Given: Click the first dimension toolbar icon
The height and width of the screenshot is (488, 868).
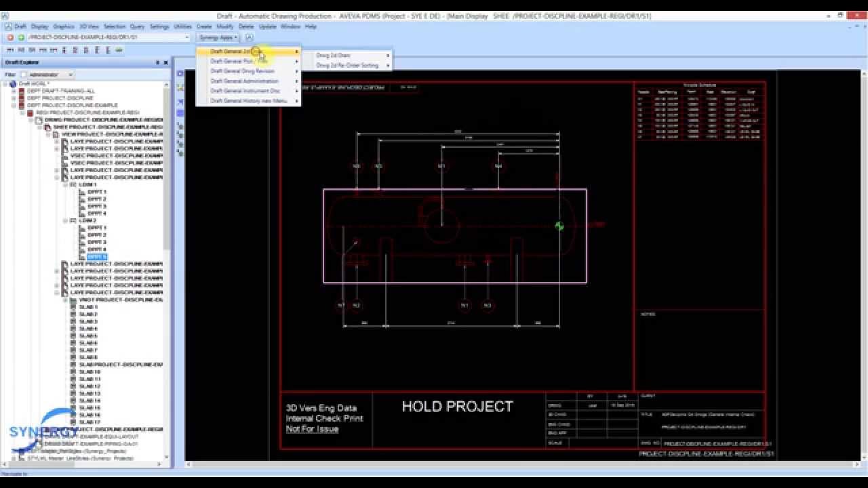Looking at the screenshot, I should tap(10, 49).
